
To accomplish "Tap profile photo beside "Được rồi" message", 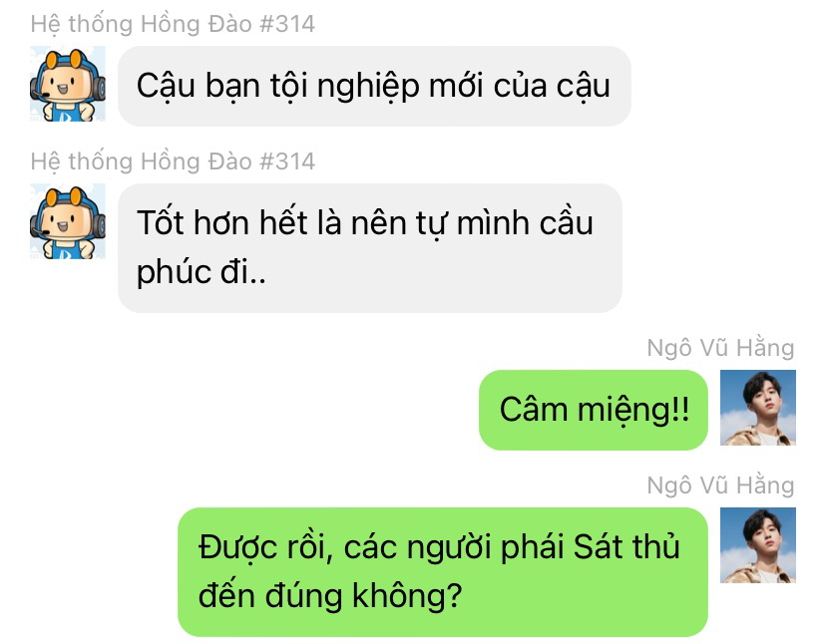I will click(x=757, y=545).
